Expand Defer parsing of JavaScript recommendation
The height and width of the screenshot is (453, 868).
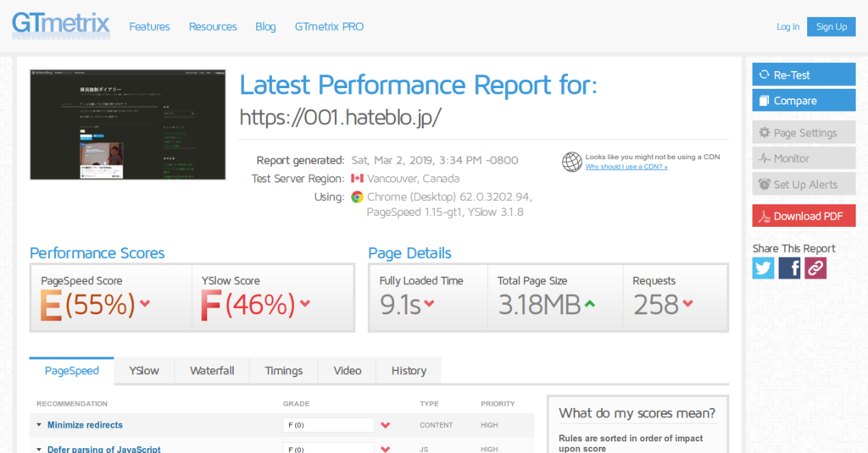[x=39, y=449]
